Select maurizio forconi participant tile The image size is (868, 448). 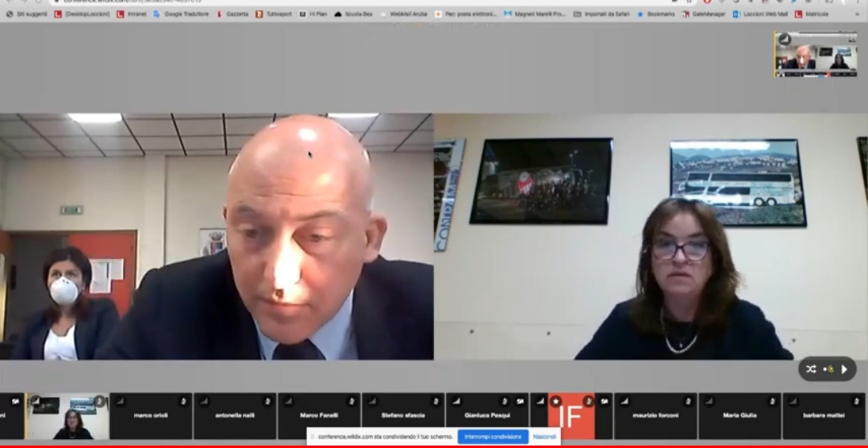coord(656,416)
